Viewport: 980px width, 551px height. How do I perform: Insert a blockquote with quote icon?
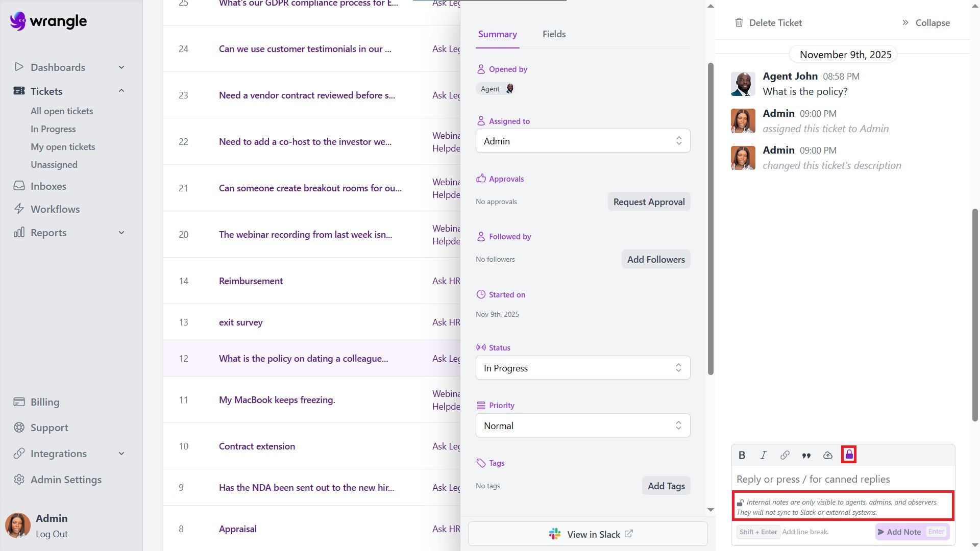tap(806, 456)
